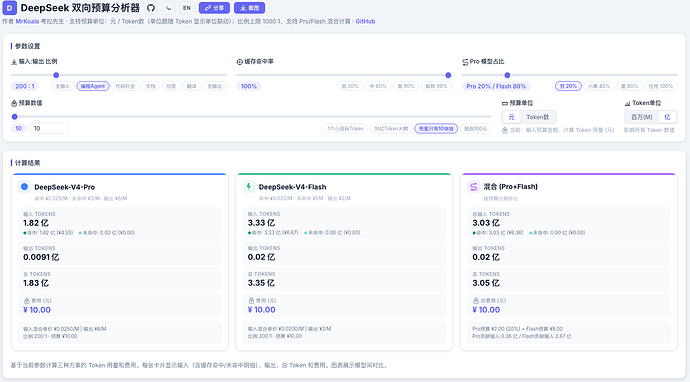The image size is (690, 382).
Task: Click the purple D logo icon
Action: pos(9,7)
